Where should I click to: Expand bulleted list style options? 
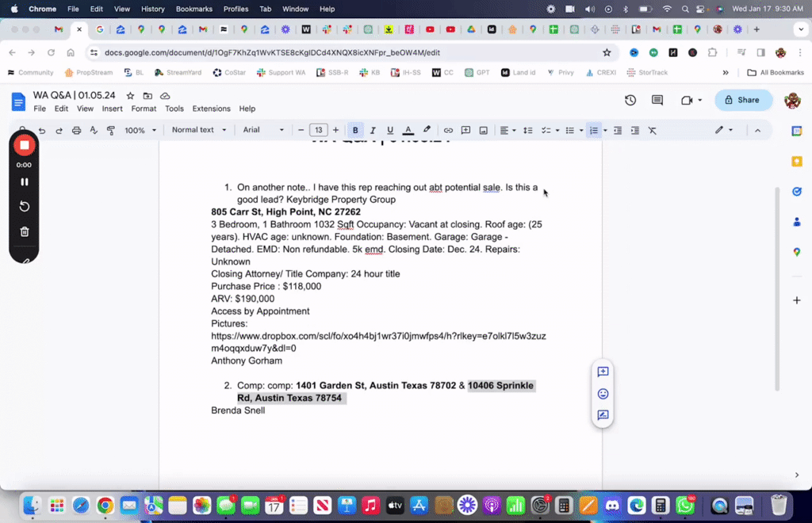[x=581, y=131]
